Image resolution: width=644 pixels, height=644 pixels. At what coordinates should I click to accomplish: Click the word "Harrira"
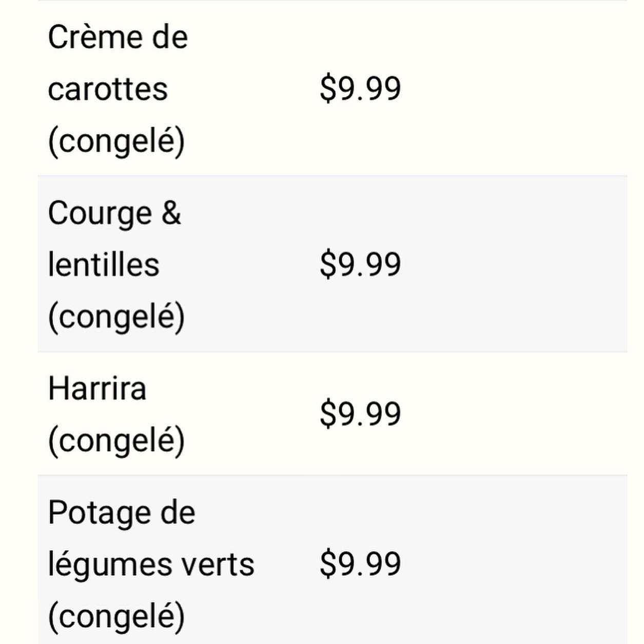click(97, 388)
